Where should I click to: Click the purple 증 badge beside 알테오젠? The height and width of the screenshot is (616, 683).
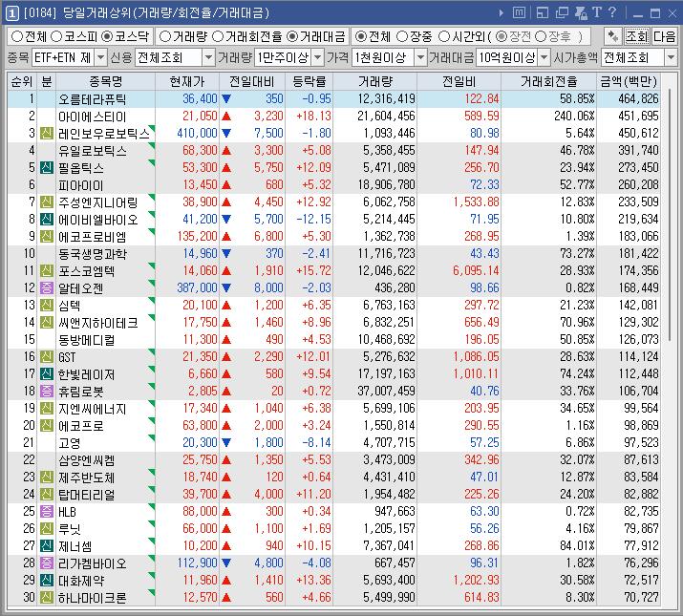click(x=47, y=287)
